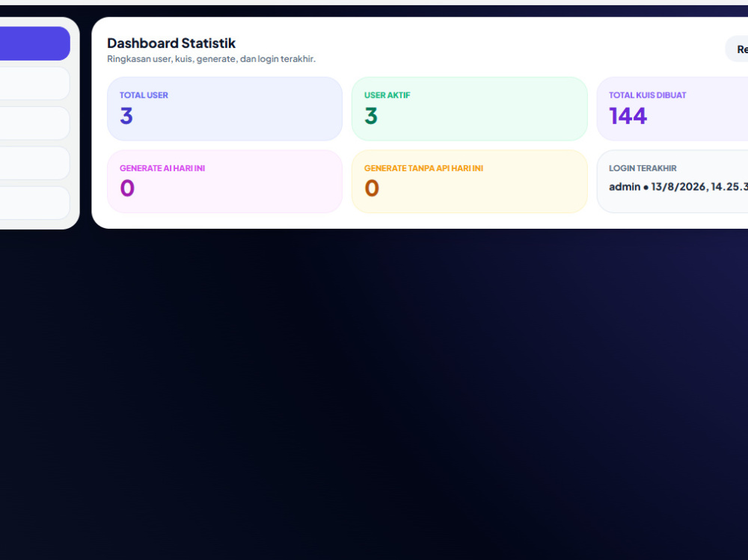Select the TOTAL KUIS DIBUAT label

(647, 95)
